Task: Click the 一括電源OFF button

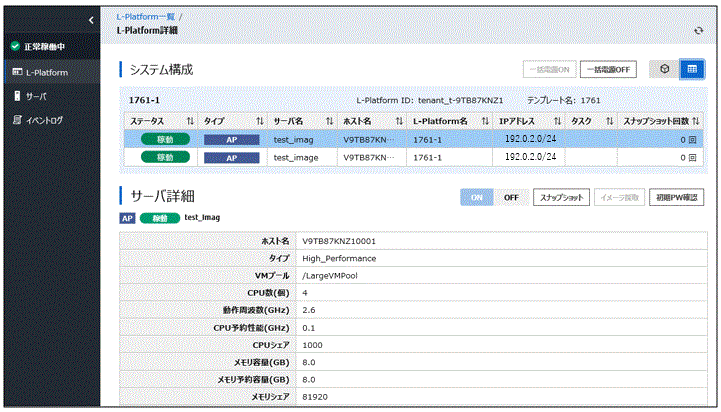Action: [x=608, y=69]
